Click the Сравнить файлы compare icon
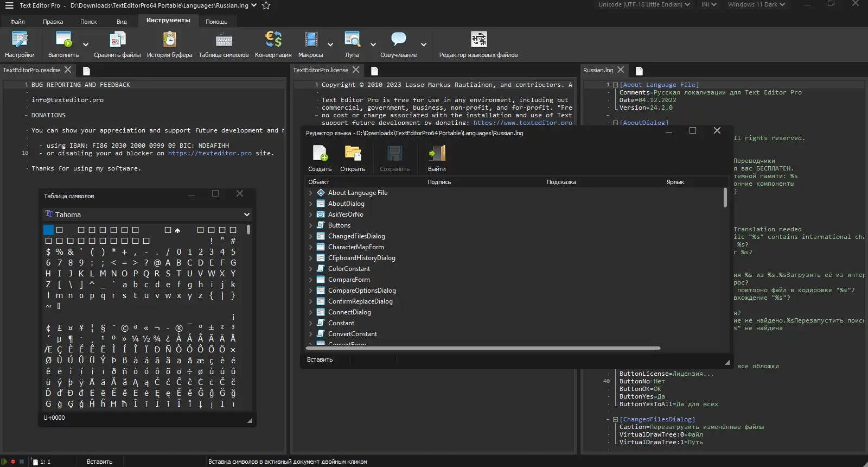The height and width of the screenshot is (467, 868). coord(117,45)
